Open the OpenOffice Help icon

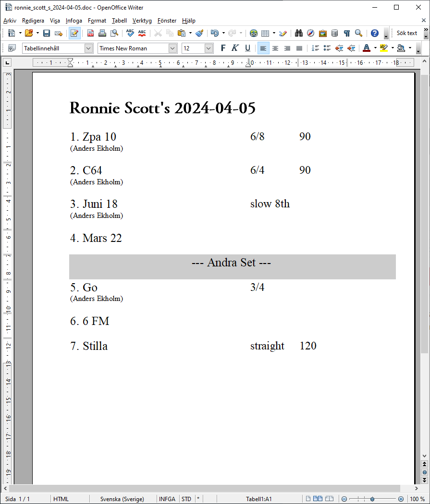tap(374, 33)
